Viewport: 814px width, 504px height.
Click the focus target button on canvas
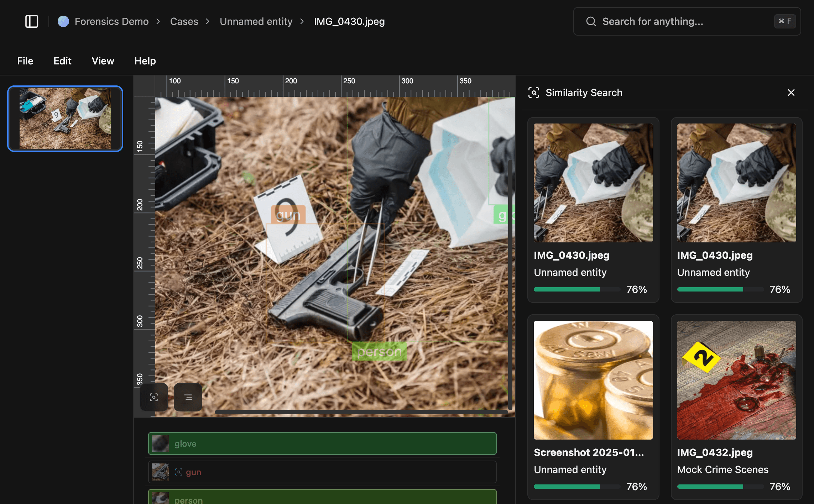154,397
